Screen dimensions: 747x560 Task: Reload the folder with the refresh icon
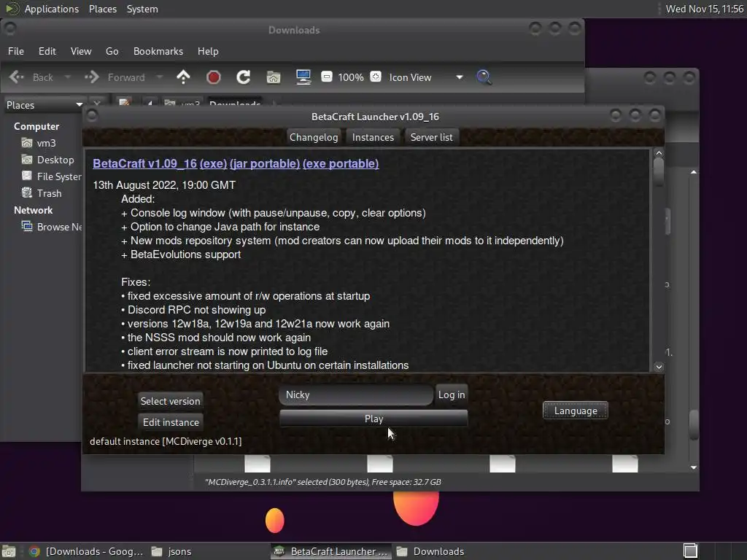pyautogui.click(x=244, y=77)
